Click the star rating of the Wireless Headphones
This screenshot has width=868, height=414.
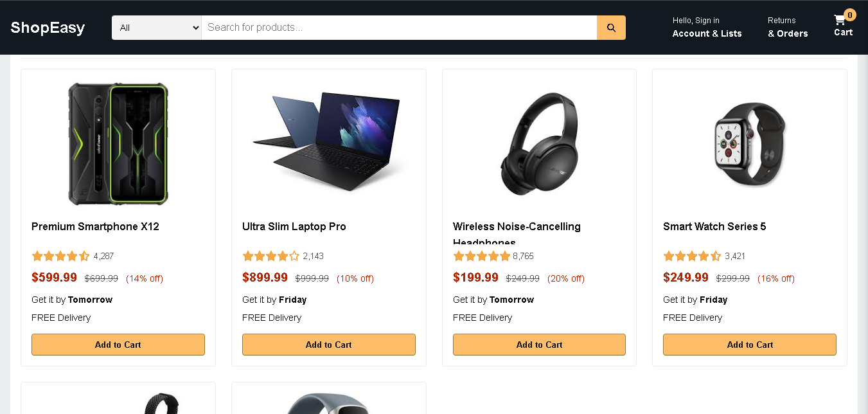481,256
